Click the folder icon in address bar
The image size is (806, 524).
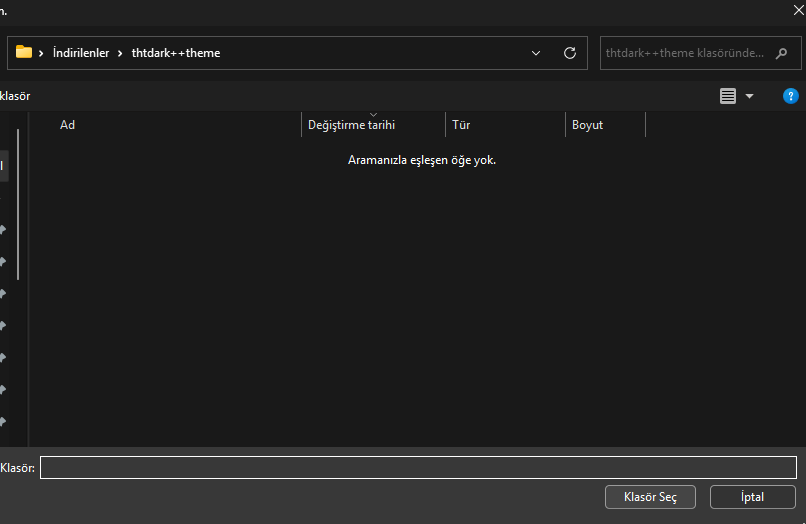[24, 52]
